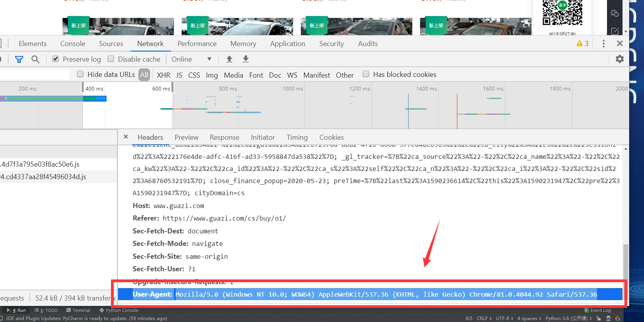Image resolution: width=644 pixels, height=322 pixels.
Task: Select the Network tab
Action: (x=150, y=44)
